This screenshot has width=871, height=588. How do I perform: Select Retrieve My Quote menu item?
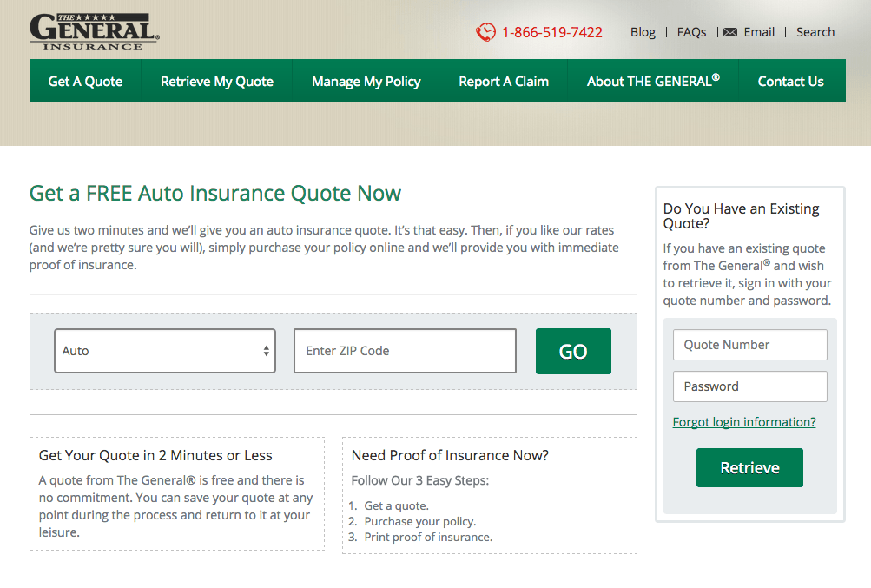click(217, 81)
